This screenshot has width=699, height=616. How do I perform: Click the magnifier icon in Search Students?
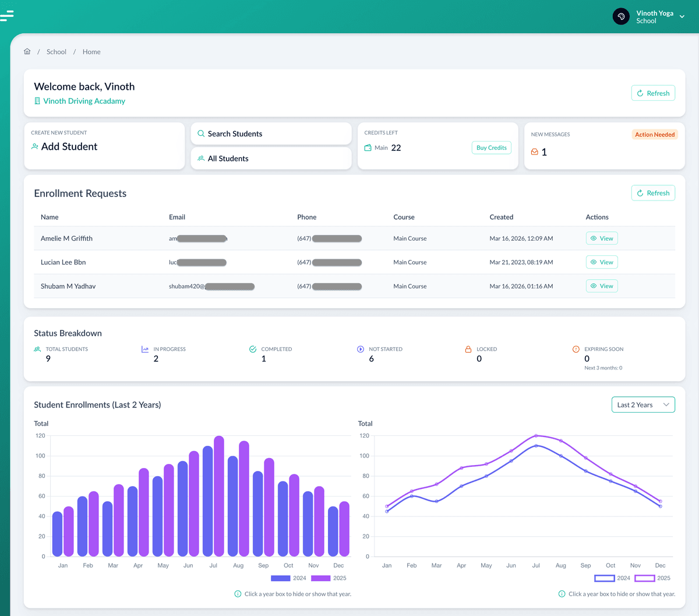(202, 133)
